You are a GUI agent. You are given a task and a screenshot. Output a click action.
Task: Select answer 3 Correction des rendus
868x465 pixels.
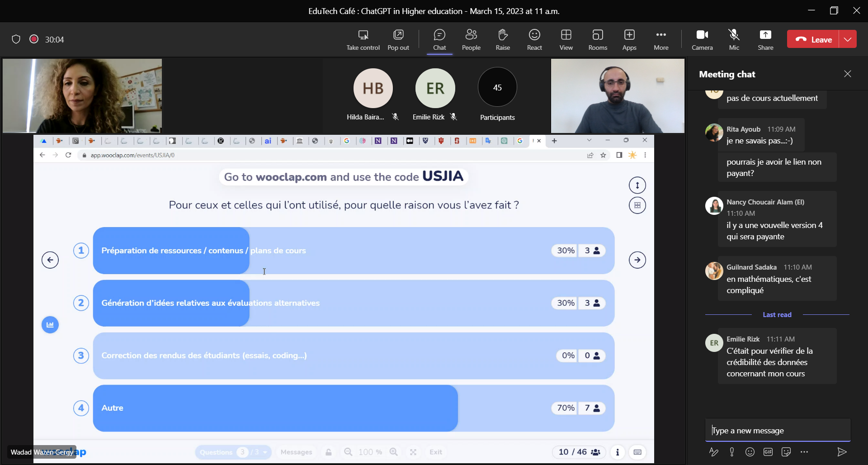(x=354, y=356)
